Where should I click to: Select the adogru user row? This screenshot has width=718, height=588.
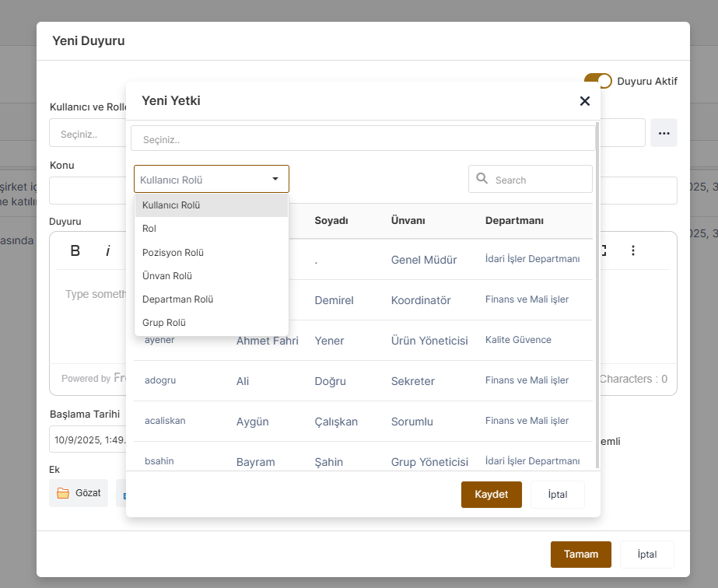click(363, 381)
